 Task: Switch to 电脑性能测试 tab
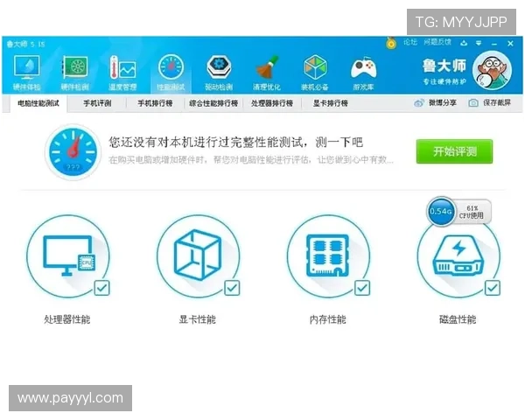tap(38, 103)
